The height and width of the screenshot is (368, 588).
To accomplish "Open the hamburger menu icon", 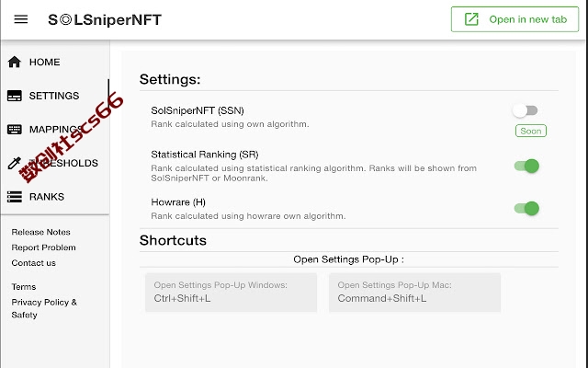I will (21, 19).
